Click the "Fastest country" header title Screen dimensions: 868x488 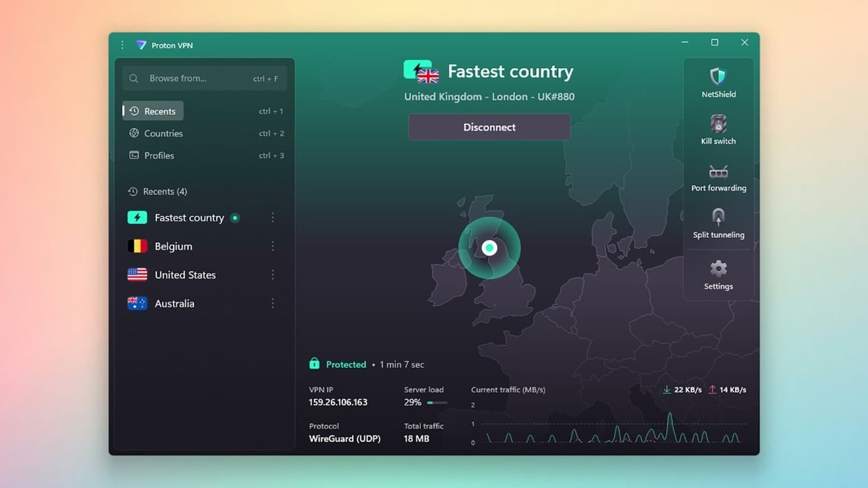point(511,72)
